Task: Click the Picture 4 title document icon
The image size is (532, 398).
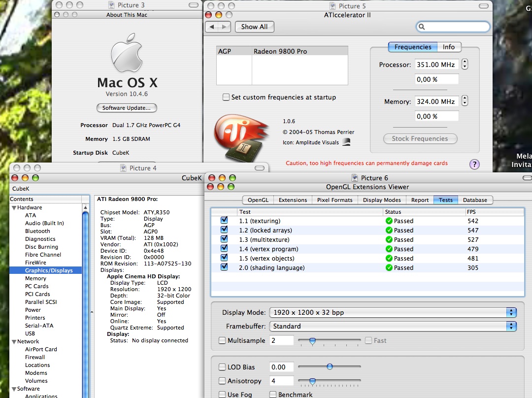Action: point(123,168)
